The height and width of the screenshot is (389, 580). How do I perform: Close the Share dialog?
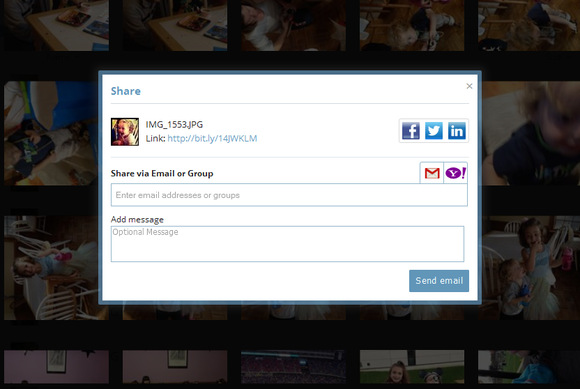tap(469, 86)
